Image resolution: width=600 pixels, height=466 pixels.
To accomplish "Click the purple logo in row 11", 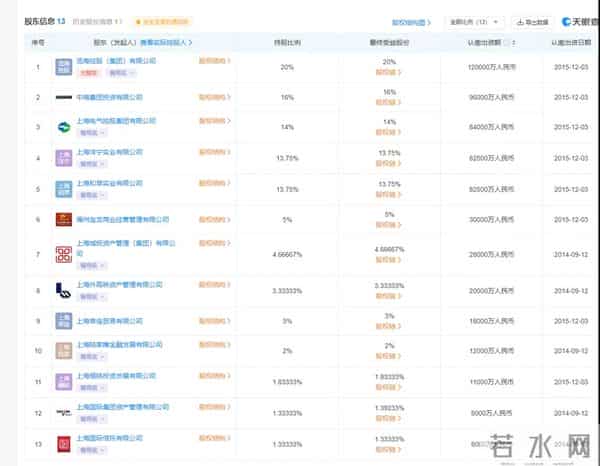I will [x=63, y=382].
